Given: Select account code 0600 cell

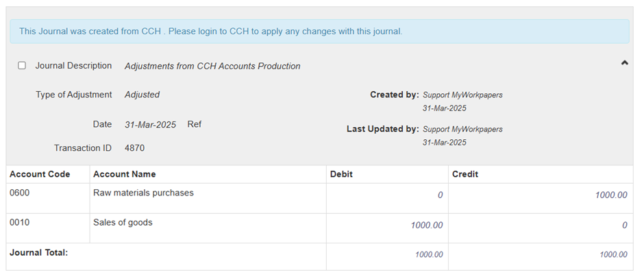Looking at the screenshot, I should [20, 193].
